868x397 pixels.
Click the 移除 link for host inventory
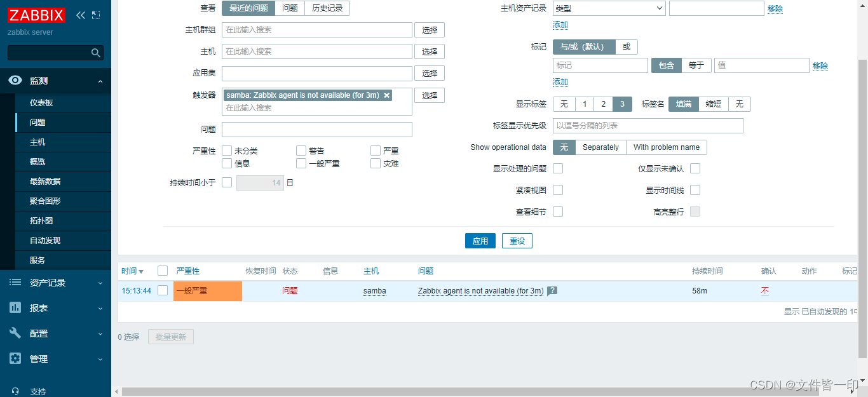click(775, 9)
